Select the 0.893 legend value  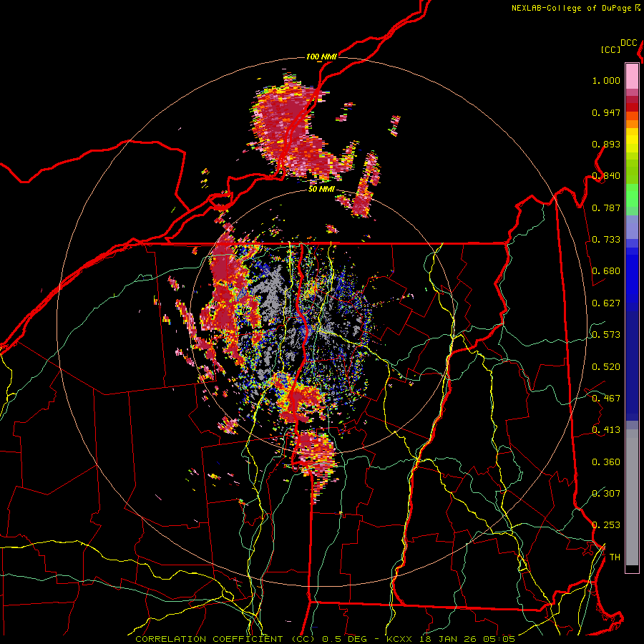[606, 144]
